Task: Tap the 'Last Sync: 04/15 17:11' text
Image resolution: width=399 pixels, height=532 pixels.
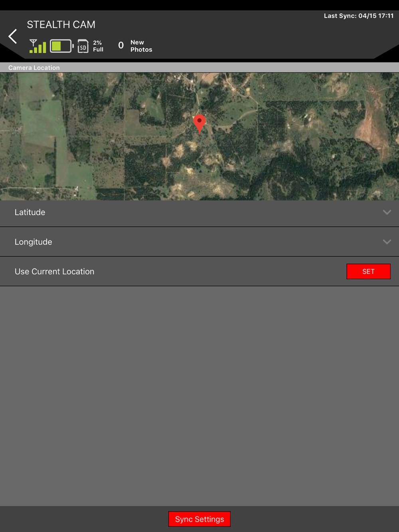Action: click(x=359, y=16)
